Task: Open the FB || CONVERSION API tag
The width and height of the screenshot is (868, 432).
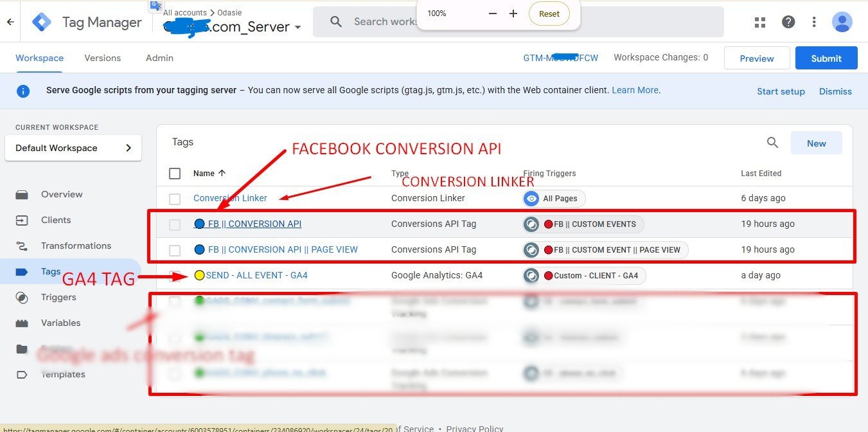Action: tap(254, 224)
